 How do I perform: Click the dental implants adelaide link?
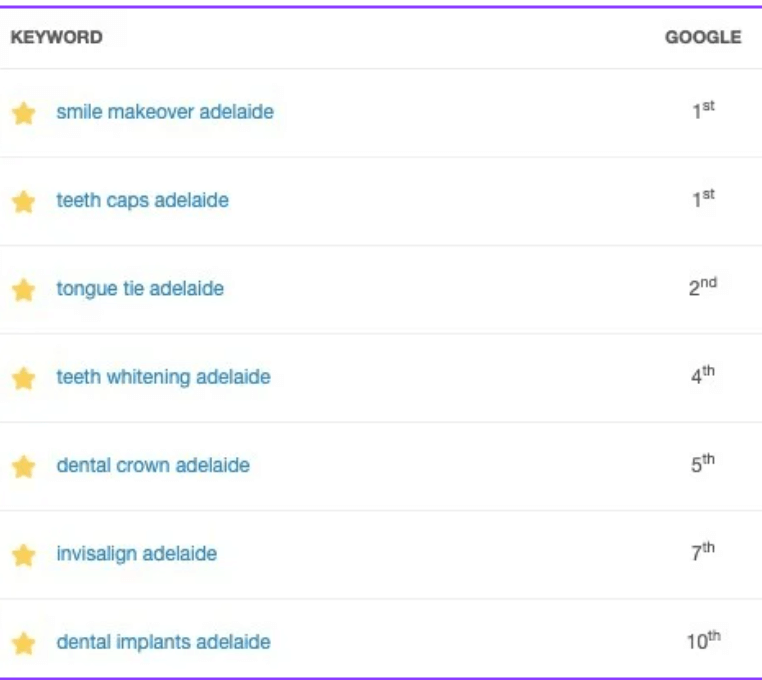(x=163, y=642)
